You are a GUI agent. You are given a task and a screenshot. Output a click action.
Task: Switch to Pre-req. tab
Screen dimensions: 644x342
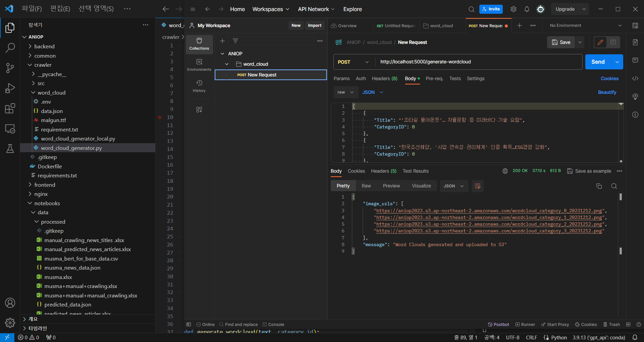[434, 78]
